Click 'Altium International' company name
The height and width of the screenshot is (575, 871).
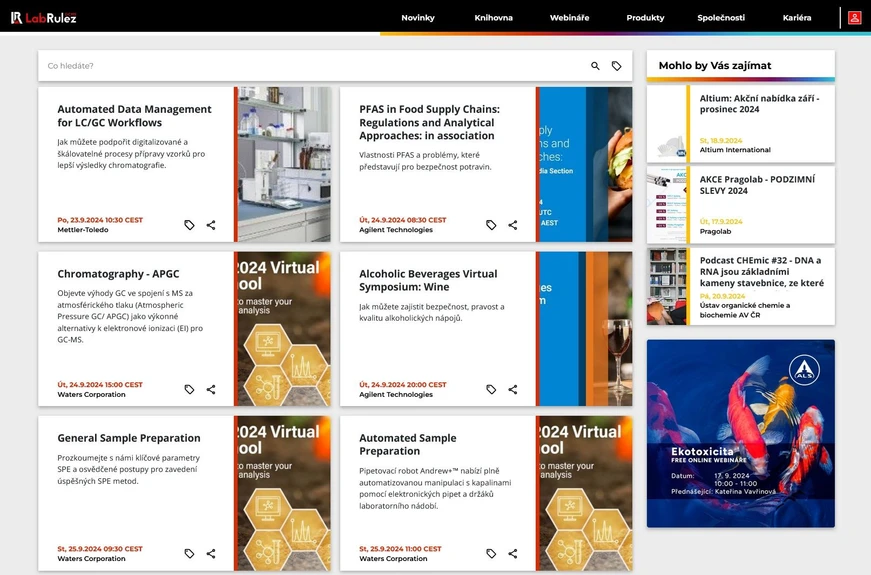click(735, 150)
